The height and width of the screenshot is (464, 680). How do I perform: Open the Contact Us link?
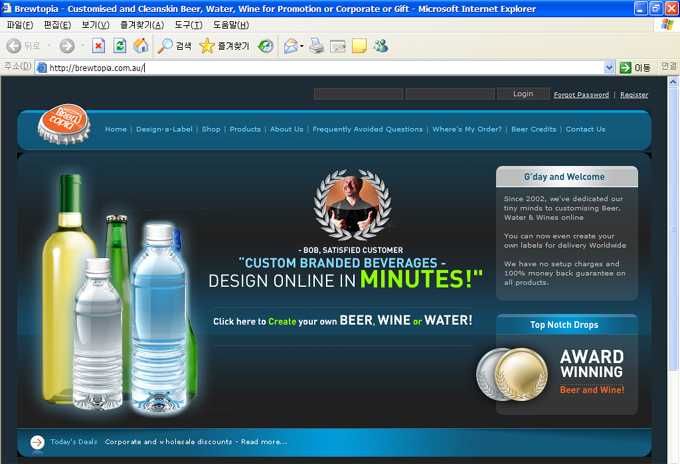[x=585, y=129]
